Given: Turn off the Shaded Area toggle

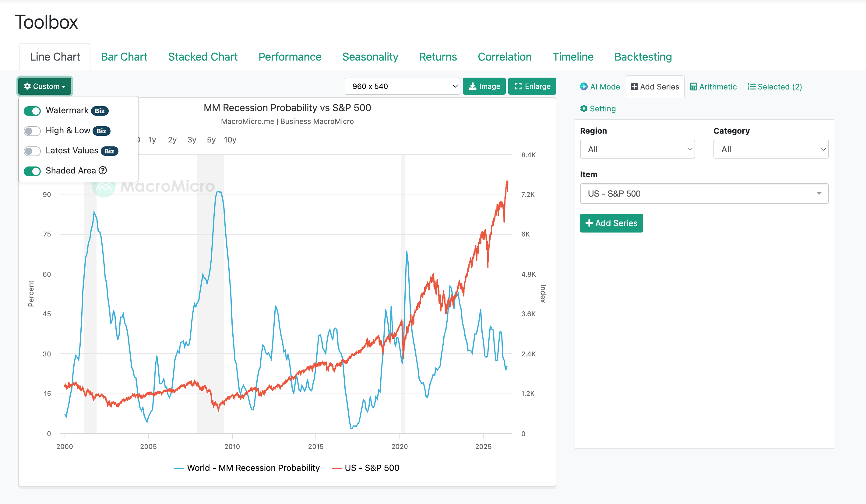Looking at the screenshot, I should (32, 171).
